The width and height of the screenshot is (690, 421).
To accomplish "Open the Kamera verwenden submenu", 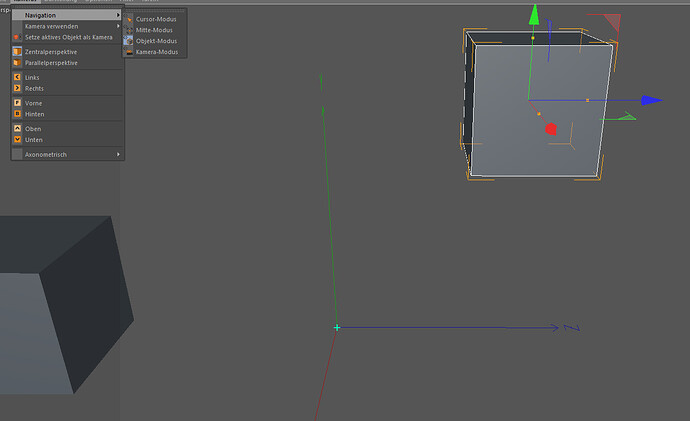I will pyautogui.click(x=66, y=26).
